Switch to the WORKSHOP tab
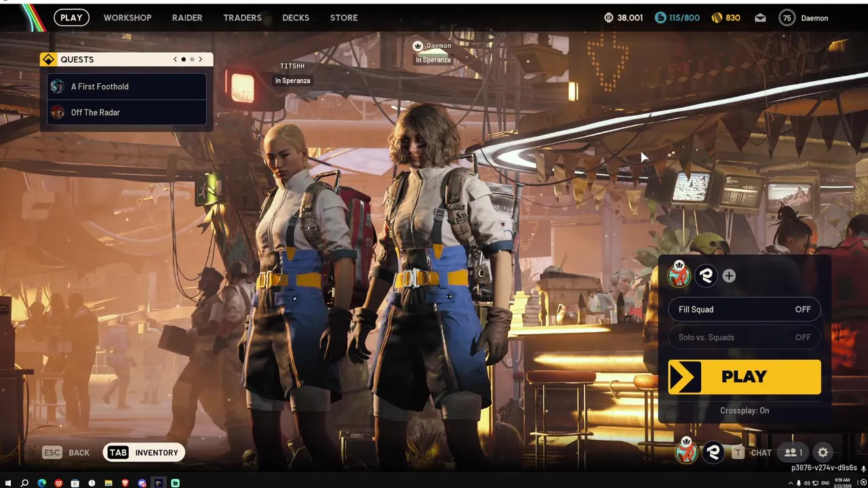Viewport: 868px width, 488px height. click(x=127, y=18)
